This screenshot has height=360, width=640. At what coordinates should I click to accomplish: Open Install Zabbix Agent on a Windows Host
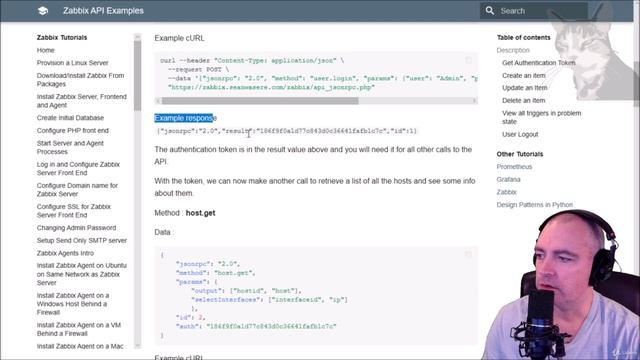click(73, 304)
